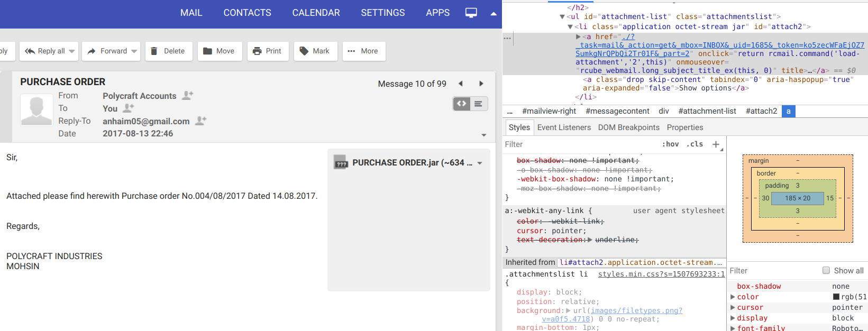
Task: Click the computed color rgb swatch
Action: (836, 297)
